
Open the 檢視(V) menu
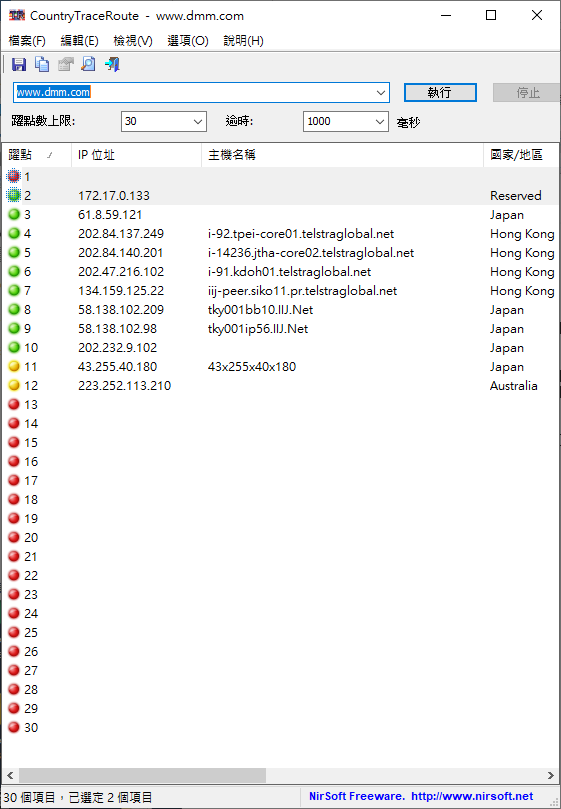pos(133,41)
